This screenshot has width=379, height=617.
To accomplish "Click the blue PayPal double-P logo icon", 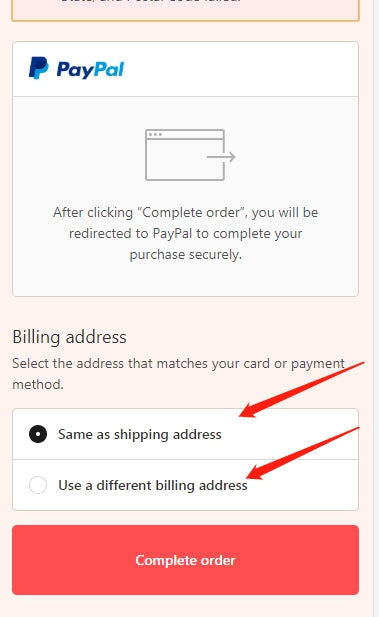I will (39, 68).
